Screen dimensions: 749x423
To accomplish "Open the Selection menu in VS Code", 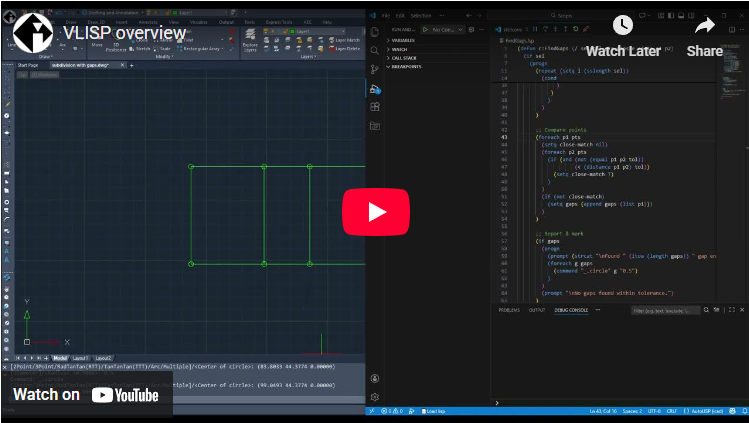I will pyautogui.click(x=421, y=16).
